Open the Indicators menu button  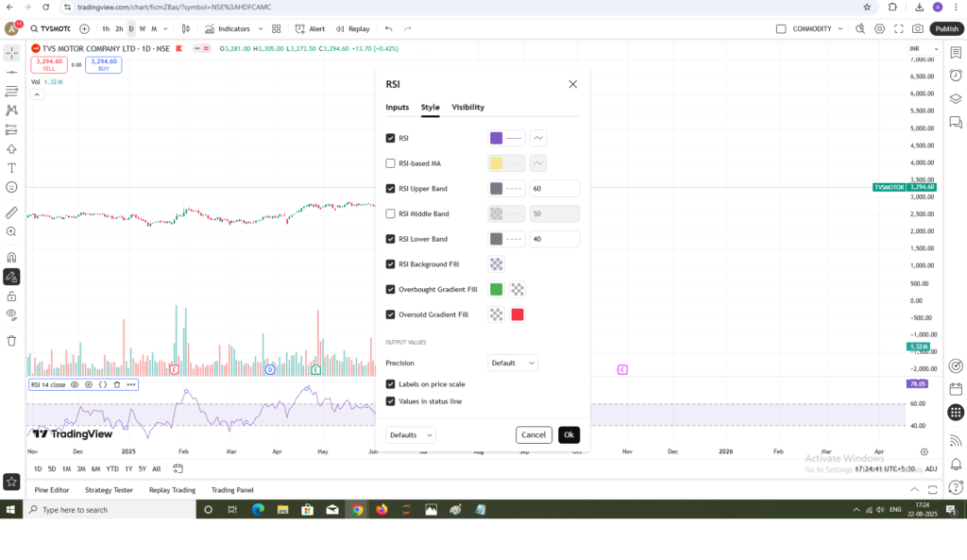click(228, 29)
